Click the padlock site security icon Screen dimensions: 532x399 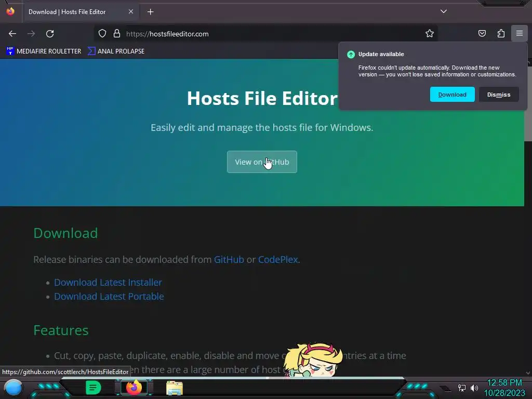117,34
